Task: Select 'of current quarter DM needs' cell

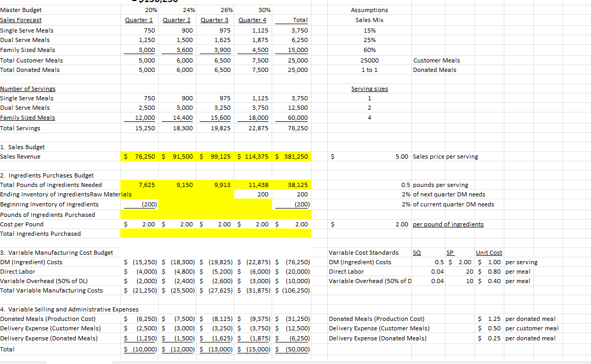Action: point(453,204)
